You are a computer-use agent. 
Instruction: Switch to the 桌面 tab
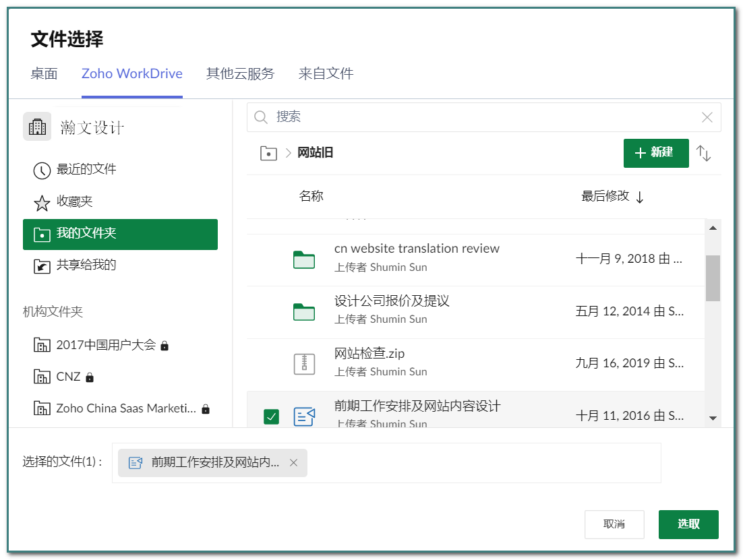44,74
